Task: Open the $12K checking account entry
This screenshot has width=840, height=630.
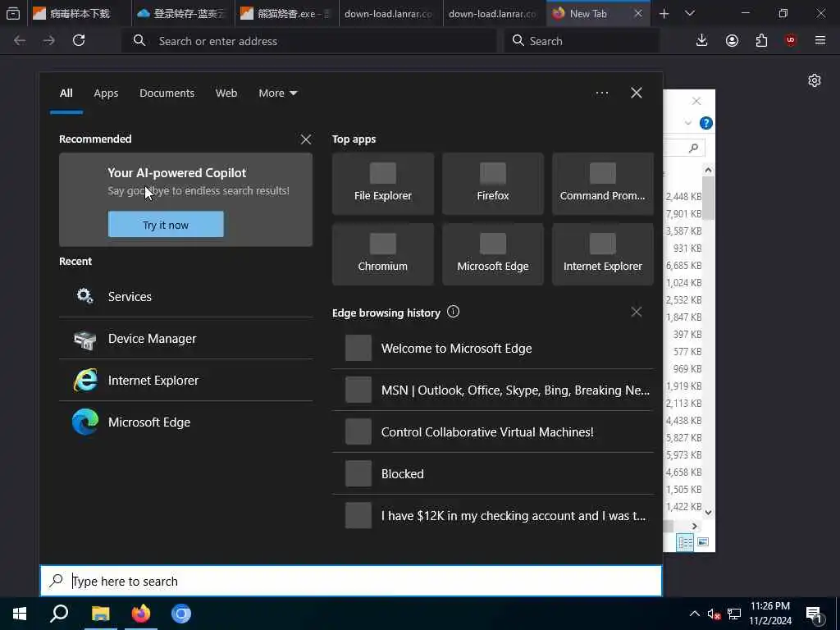Action: (x=493, y=515)
